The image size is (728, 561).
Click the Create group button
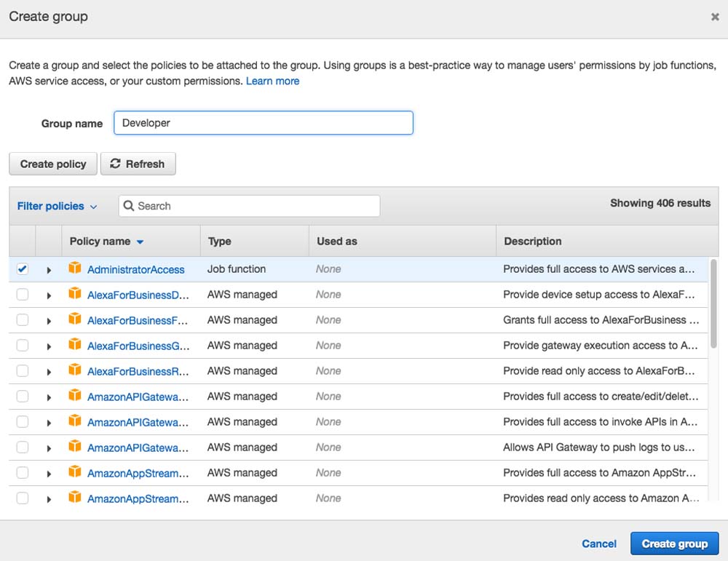(674, 544)
